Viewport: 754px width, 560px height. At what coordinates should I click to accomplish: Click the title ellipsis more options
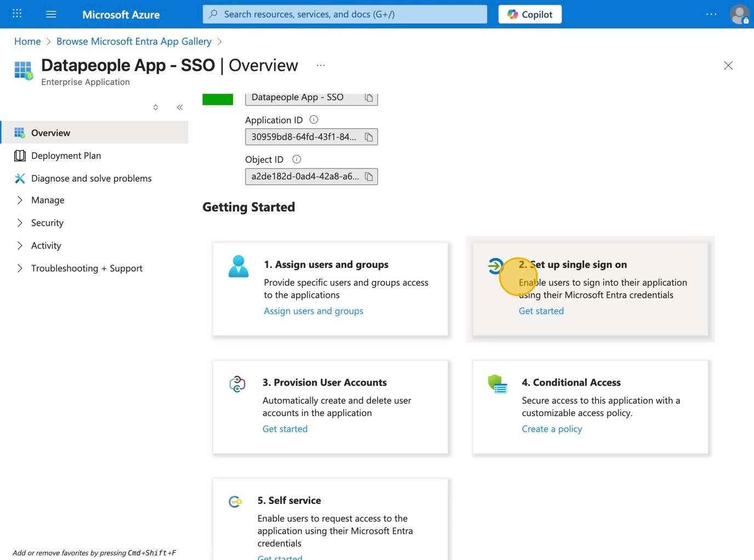pos(321,66)
